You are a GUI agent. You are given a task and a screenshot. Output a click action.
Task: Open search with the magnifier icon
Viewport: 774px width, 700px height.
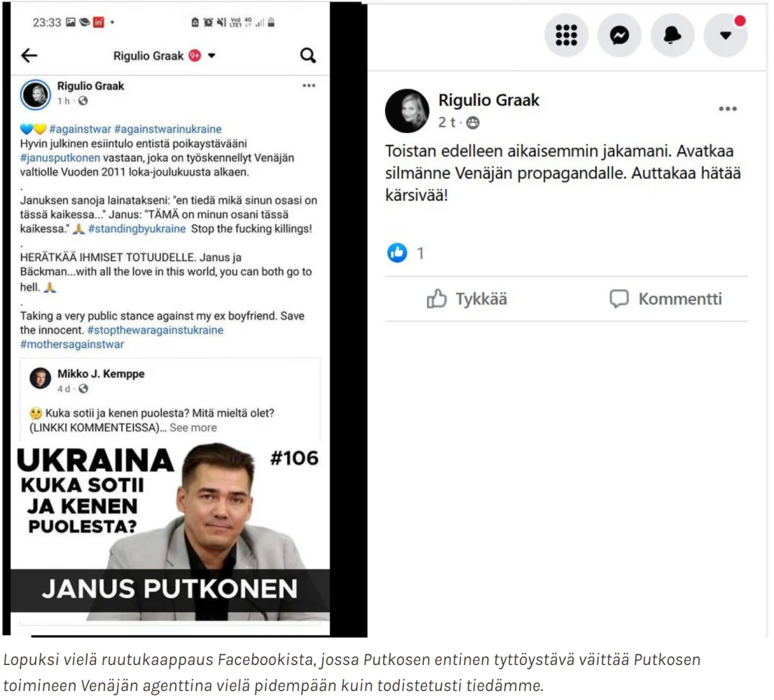(308, 55)
